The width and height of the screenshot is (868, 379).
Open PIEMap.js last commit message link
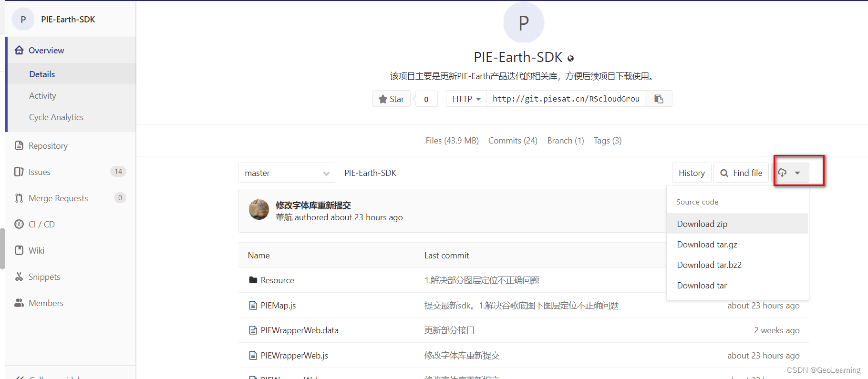click(x=521, y=306)
